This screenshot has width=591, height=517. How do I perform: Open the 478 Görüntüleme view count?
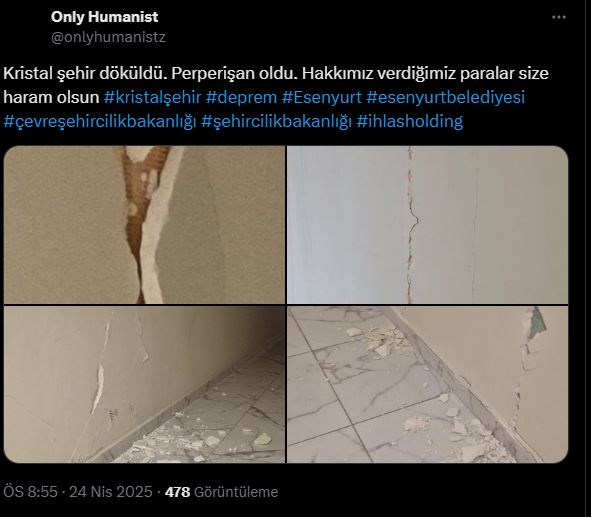[221, 492]
